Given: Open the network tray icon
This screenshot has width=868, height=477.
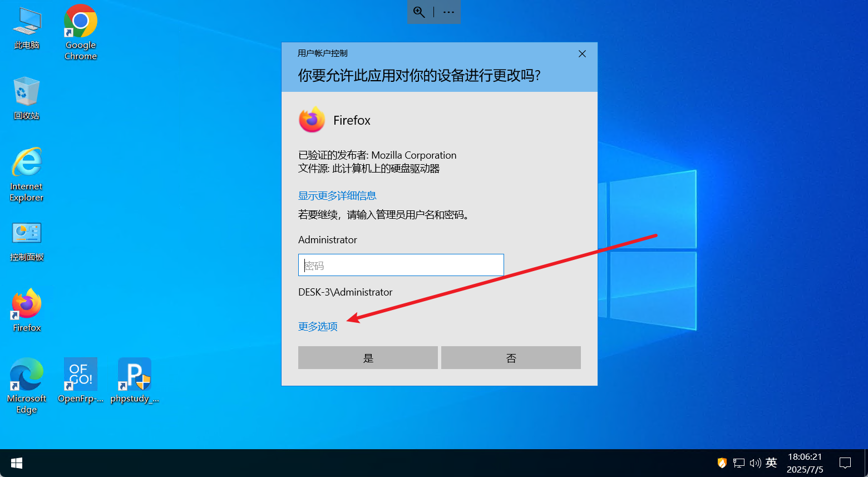Looking at the screenshot, I should pyautogui.click(x=739, y=463).
